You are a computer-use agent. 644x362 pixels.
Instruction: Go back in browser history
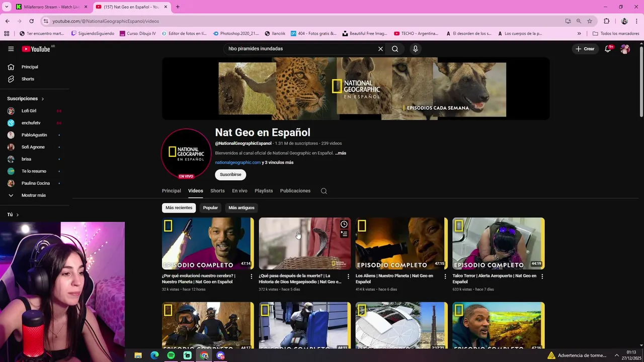7,21
